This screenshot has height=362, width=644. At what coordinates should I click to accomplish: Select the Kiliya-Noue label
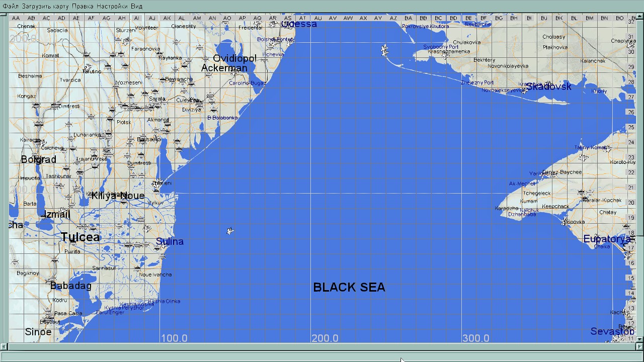coord(118,196)
